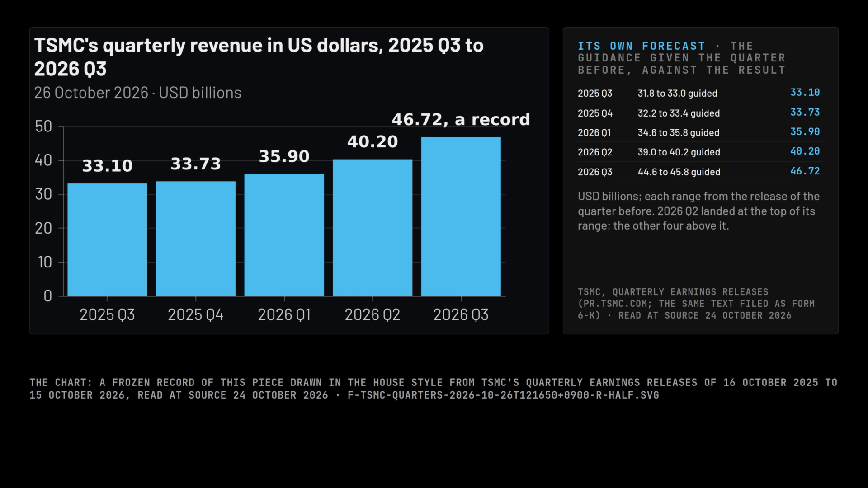
Task: Click the result value 33.73 in the table
Action: tap(805, 112)
